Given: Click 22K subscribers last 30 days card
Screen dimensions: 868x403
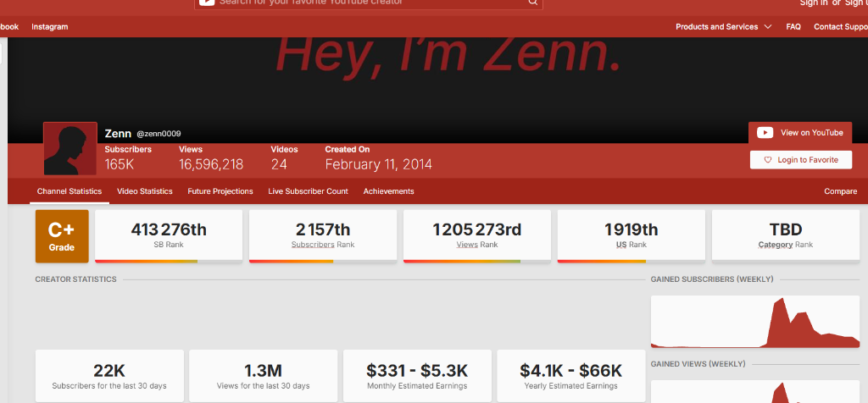Looking at the screenshot, I should point(109,376).
